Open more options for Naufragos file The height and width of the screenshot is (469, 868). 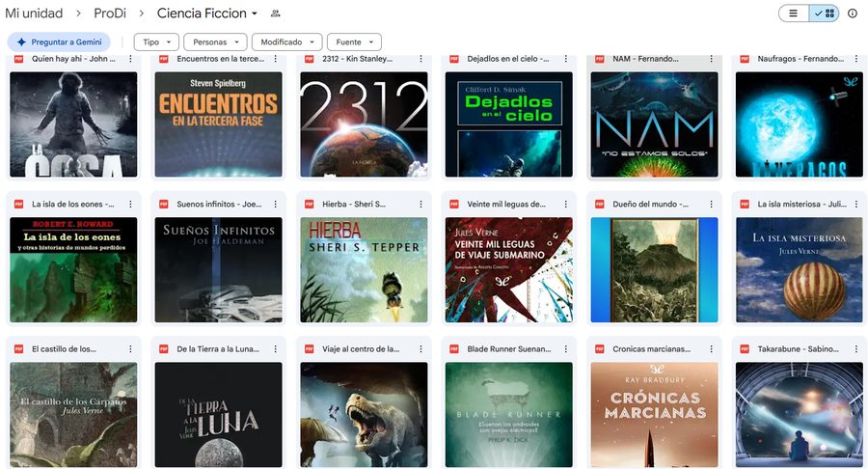pyautogui.click(x=856, y=59)
